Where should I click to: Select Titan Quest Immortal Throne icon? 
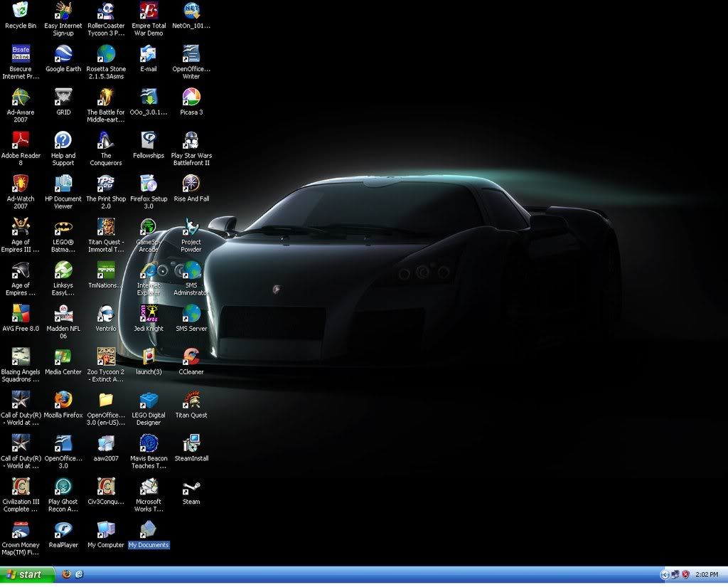click(x=106, y=227)
